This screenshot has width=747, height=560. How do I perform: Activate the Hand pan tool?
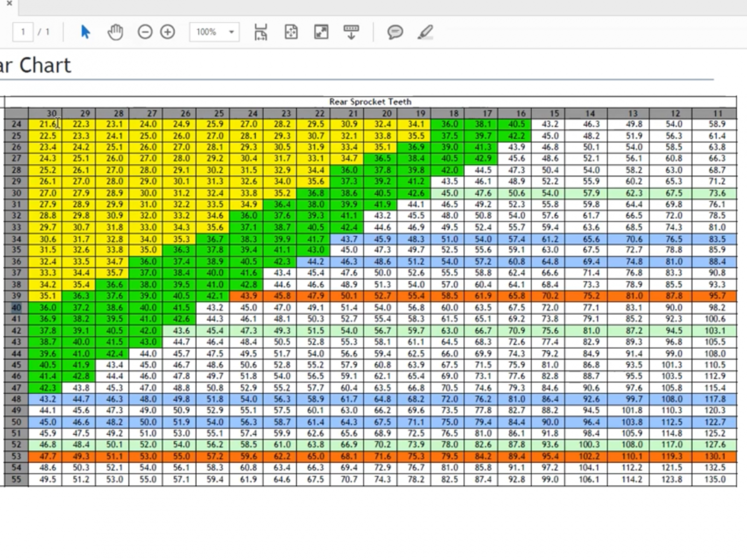(x=115, y=32)
